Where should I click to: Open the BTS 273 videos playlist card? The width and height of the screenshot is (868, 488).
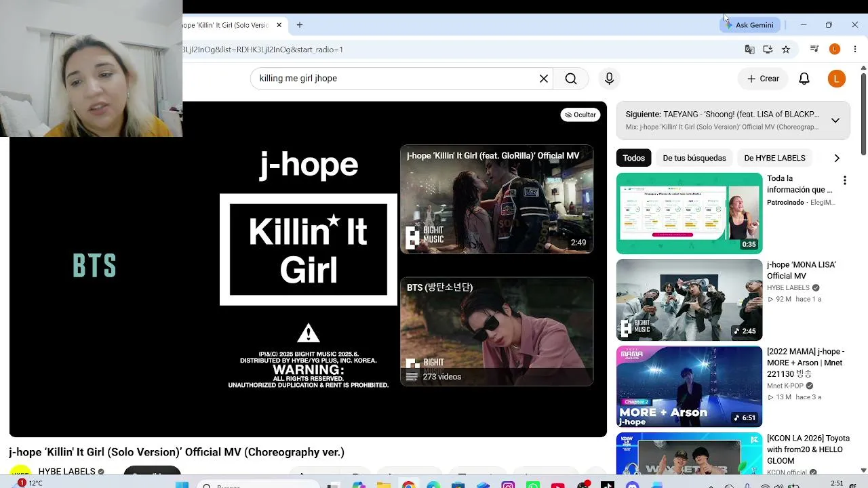click(x=496, y=331)
